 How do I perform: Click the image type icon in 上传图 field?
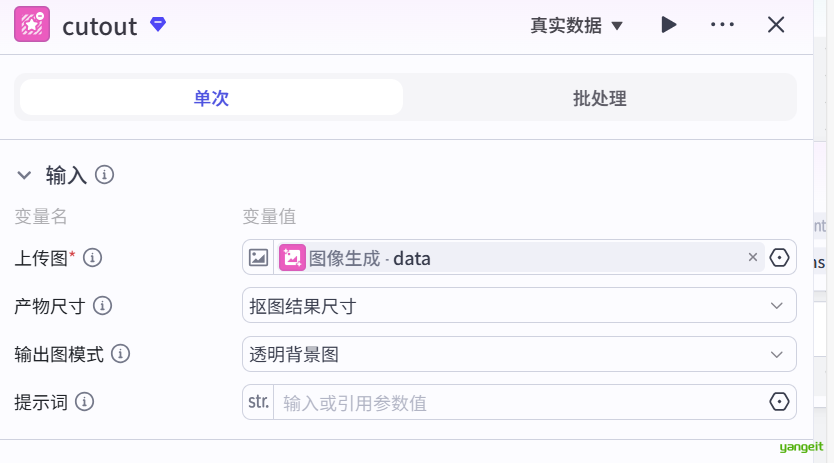258,258
